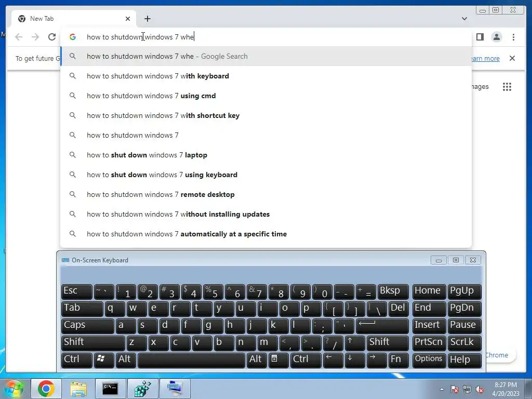The width and height of the screenshot is (532, 399).
Task: Switch to On-Screen Keyboard taskbar icon
Action: 175,389
